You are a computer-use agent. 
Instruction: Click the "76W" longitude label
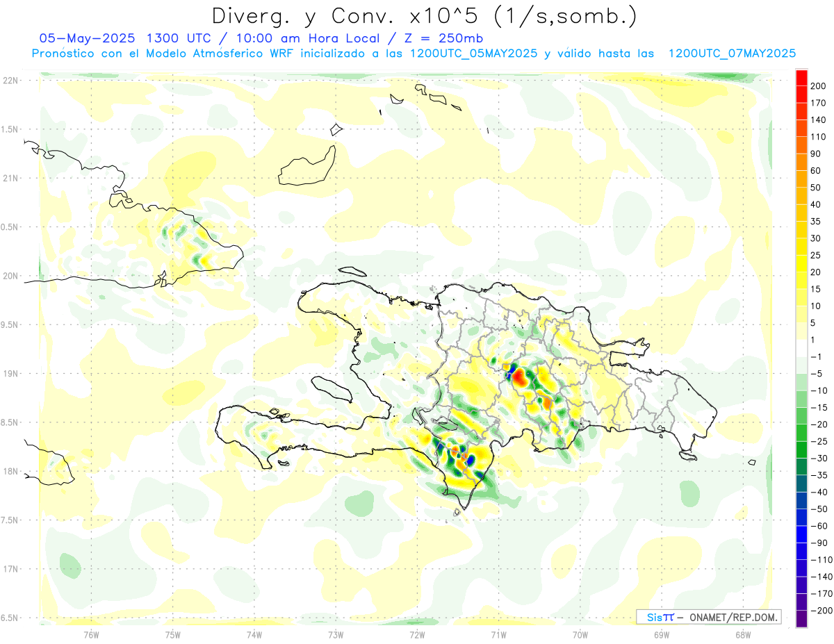(x=91, y=634)
